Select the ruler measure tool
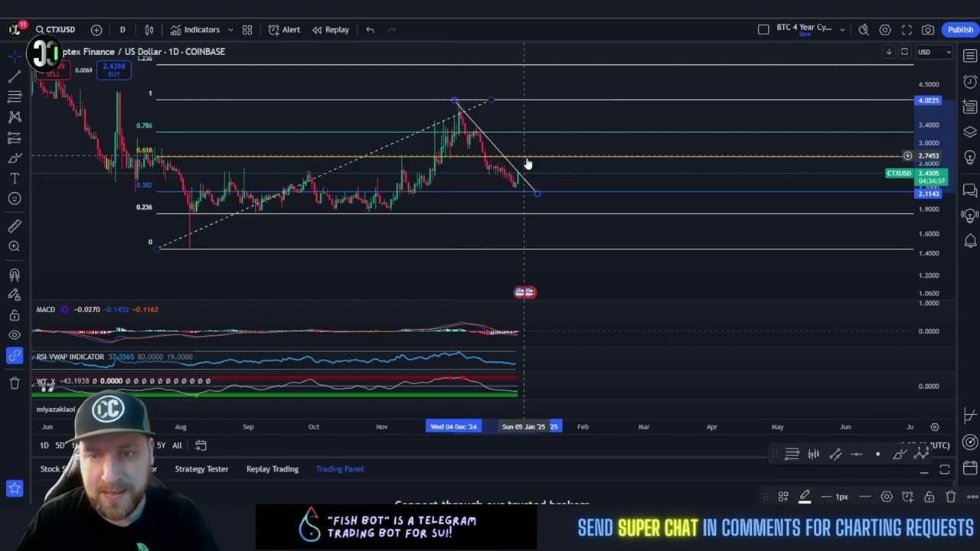Screen dimensions: 980x551 tap(15, 226)
